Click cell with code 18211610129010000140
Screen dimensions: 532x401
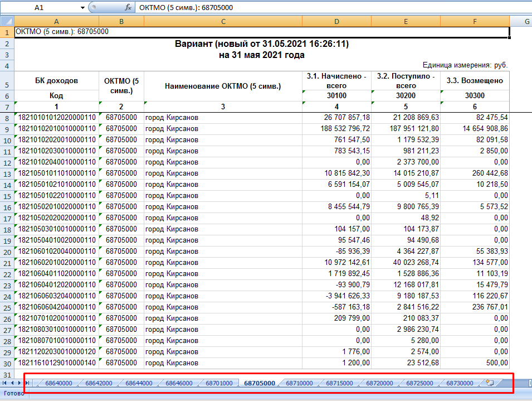pyautogui.click(x=57, y=363)
